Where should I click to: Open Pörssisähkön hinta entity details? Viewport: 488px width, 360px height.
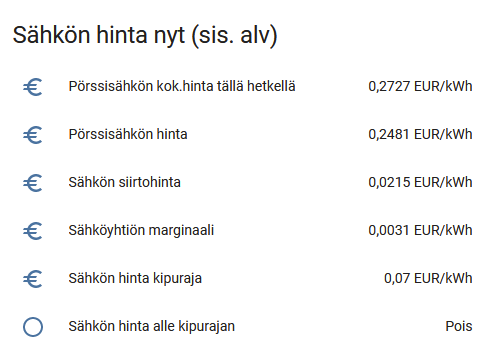tap(128, 134)
